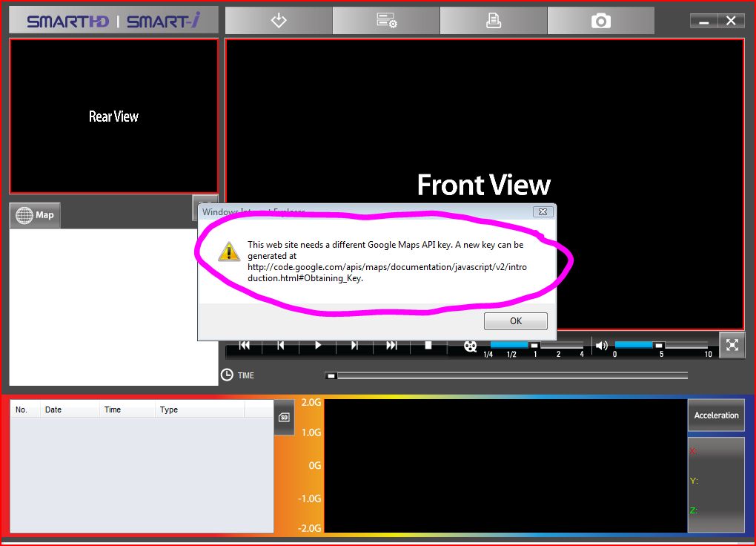Capture a snapshot with the camera icon
This screenshot has height=546, width=756.
pos(601,21)
